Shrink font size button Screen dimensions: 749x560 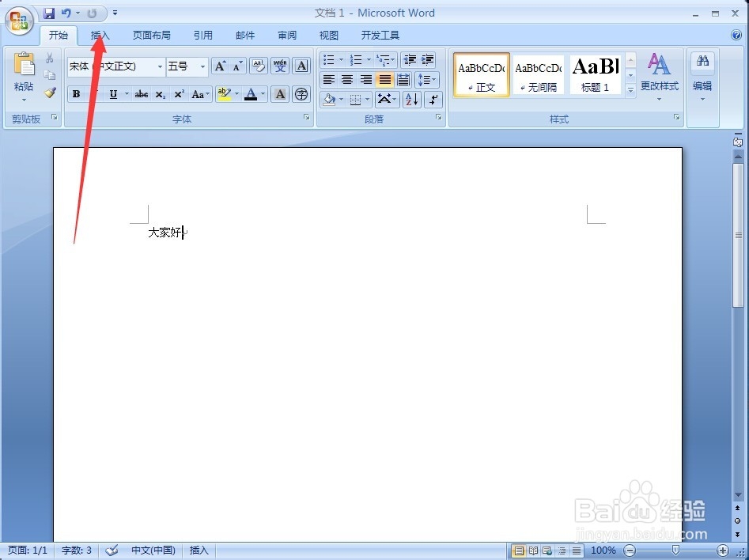[x=238, y=66]
